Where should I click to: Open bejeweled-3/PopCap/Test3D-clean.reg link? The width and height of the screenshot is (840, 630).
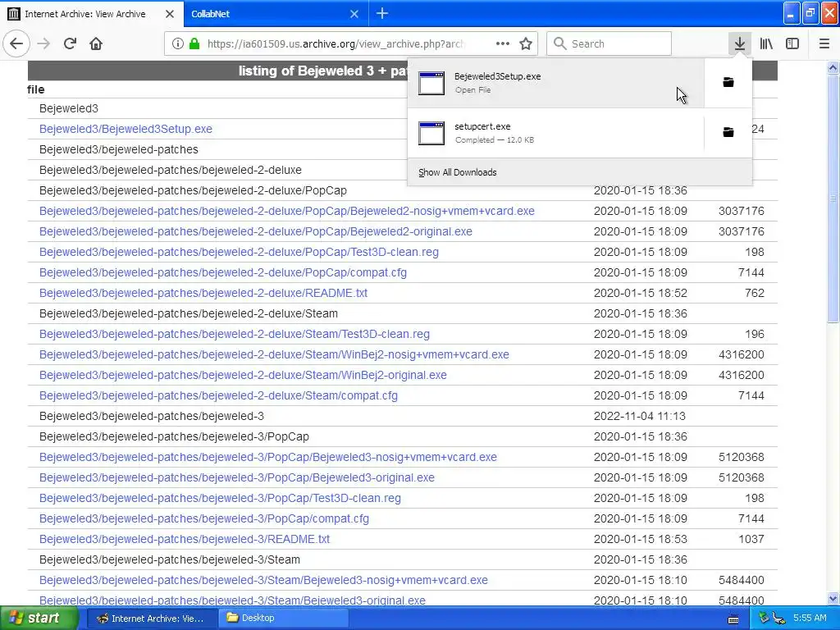click(x=220, y=498)
